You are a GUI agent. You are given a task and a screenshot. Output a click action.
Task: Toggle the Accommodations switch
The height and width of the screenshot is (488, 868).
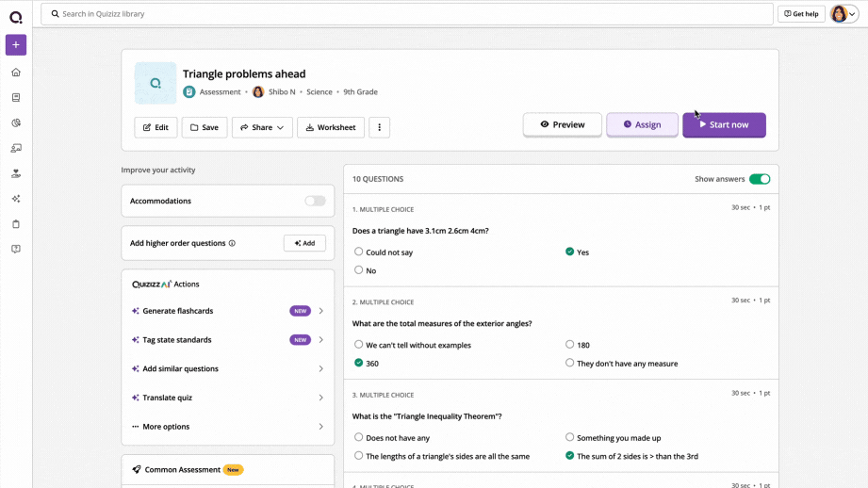point(315,201)
